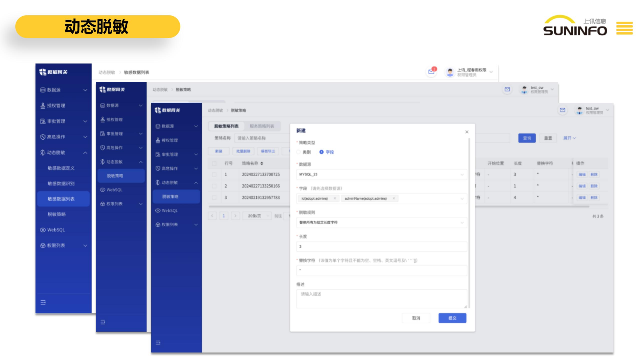Image resolution: width=640 pixels, height=360 pixels.
Task: Check the checkbox for table row 3
Action: (x=214, y=197)
